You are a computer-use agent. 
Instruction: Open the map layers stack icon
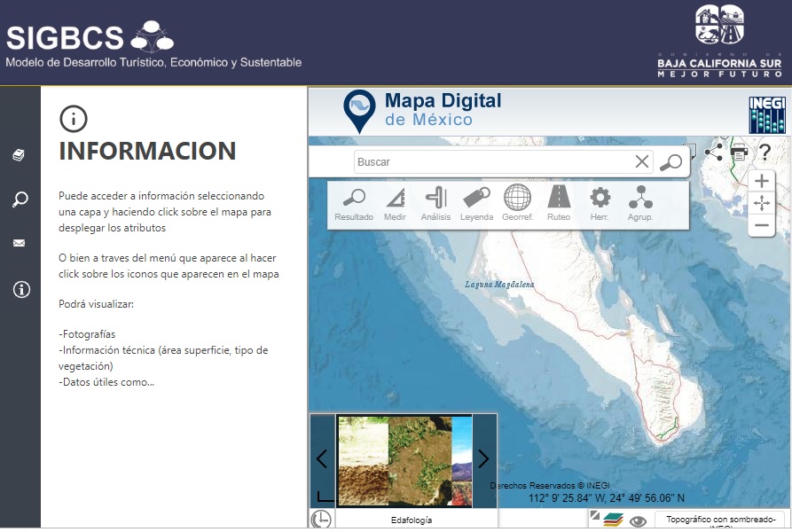pos(613,520)
